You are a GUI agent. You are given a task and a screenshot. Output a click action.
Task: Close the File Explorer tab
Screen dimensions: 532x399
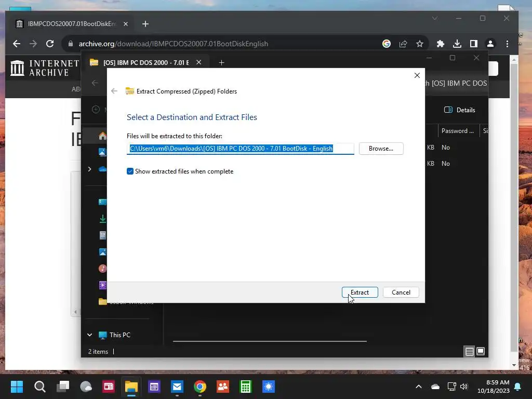coord(199,62)
